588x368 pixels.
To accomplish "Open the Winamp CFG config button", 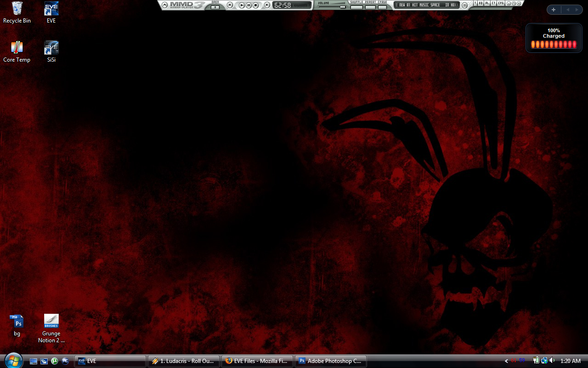I will pos(501,4).
